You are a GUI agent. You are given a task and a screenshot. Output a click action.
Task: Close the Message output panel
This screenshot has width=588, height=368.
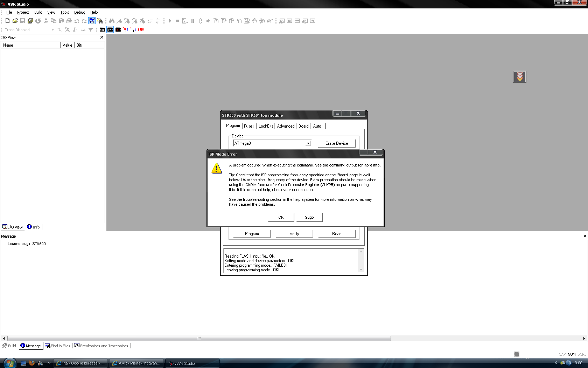(x=584, y=236)
